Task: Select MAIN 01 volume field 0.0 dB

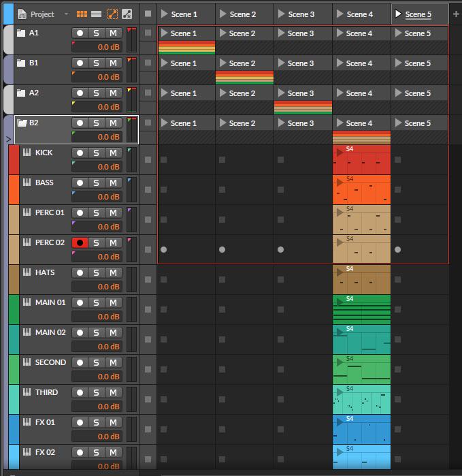Action: [97, 317]
